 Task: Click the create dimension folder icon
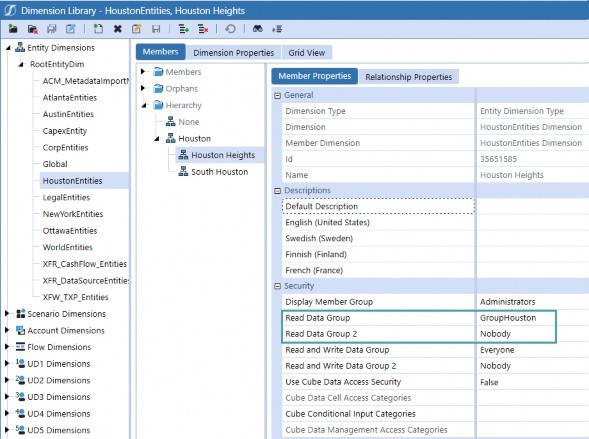(x=13, y=29)
